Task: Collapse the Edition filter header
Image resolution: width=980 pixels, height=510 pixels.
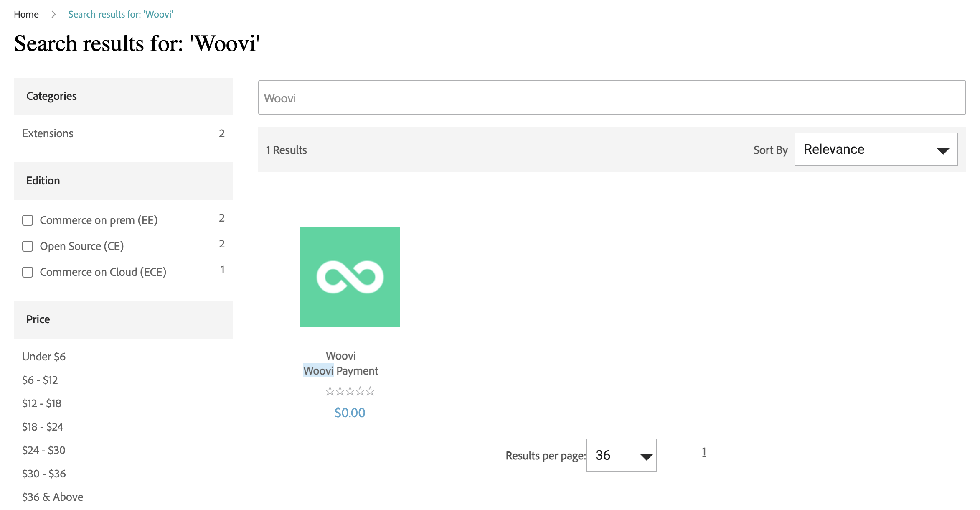Action: 123,181
